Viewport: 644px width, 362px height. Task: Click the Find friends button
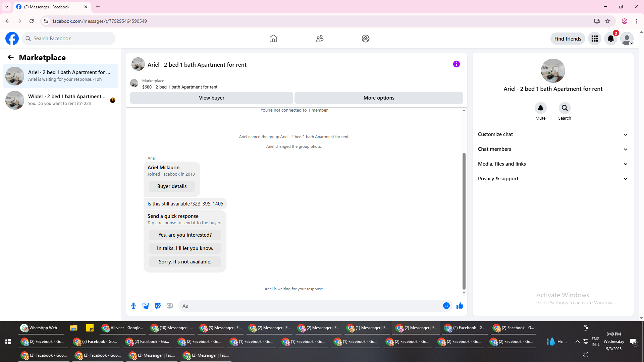568,39
